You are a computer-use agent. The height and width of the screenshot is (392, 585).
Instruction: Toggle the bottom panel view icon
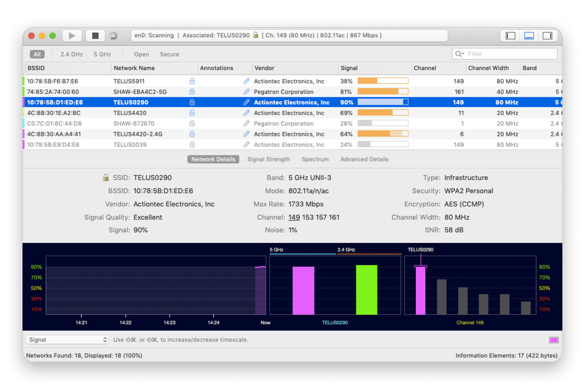[529, 36]
